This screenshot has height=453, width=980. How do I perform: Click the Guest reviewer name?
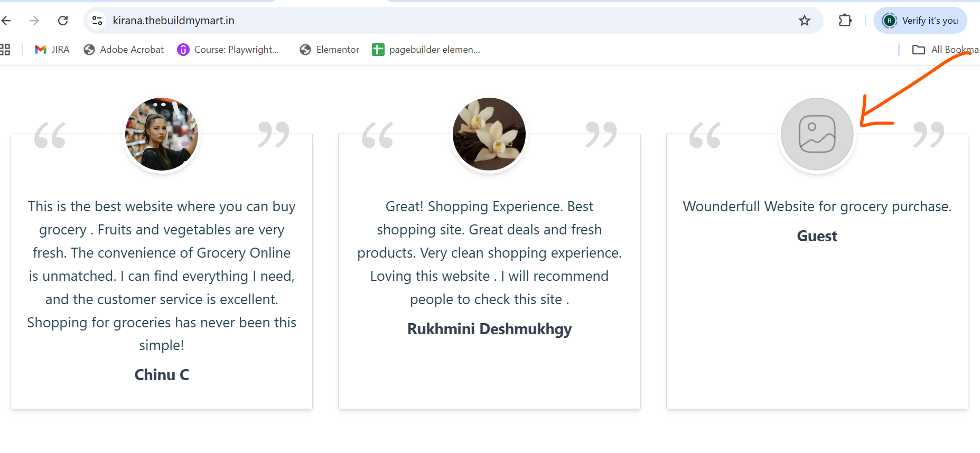click(817, 236)
